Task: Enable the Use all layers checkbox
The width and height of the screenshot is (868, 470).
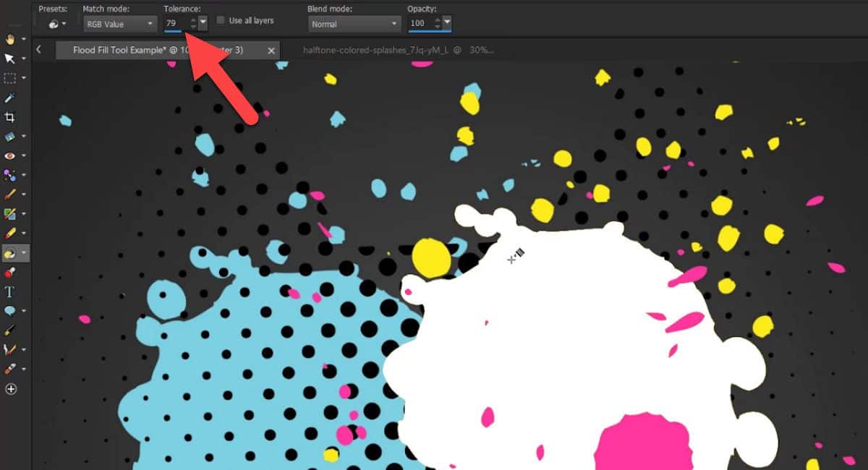Action: coord(221,21)
